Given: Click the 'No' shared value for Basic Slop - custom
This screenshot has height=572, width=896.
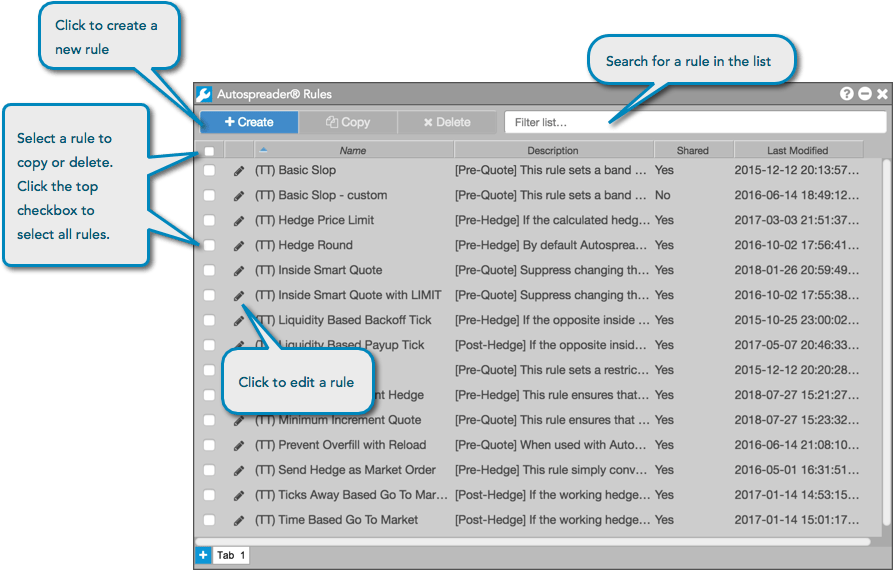Looking at the screenshot, I should coord(663,195).
